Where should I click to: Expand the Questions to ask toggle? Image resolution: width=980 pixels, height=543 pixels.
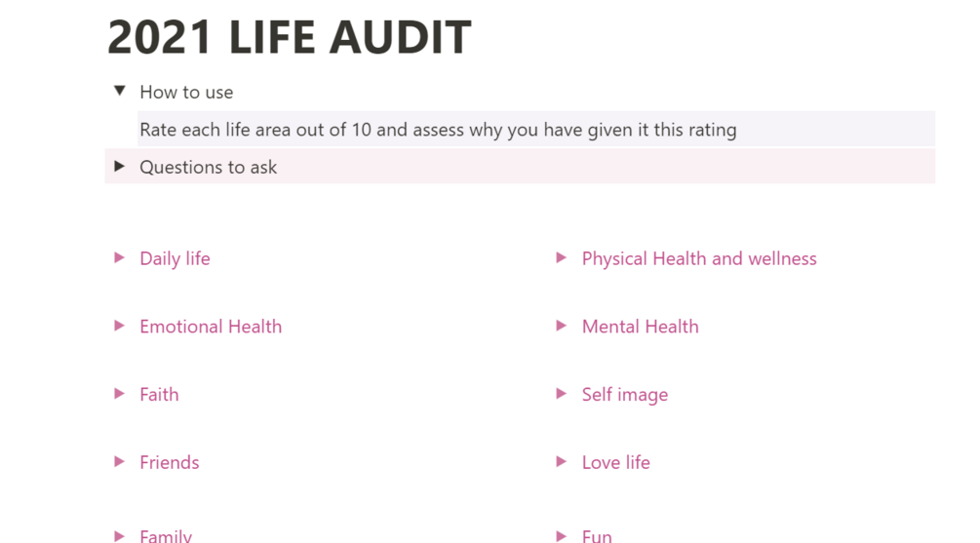pyautogui.click(x=119, y=166)
